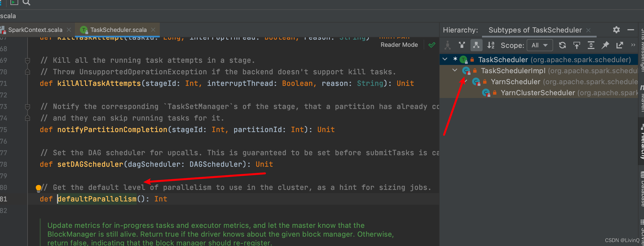Image resolution: width=644 pixels, height=246 pixels.
Task: Show supertypes hierarchy view
Action: pyautogui.click(x=462, y=45)
